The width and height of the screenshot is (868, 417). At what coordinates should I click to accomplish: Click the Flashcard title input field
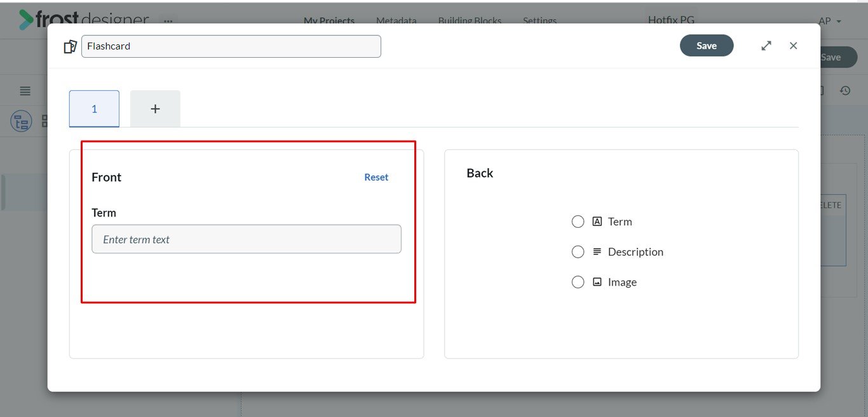(x=231, y=46)
